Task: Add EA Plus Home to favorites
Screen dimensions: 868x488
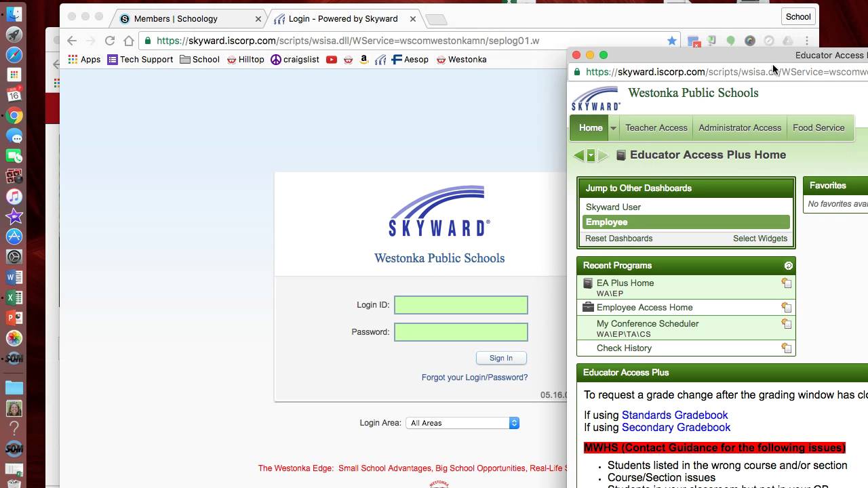Action: (x=787, y=283)
